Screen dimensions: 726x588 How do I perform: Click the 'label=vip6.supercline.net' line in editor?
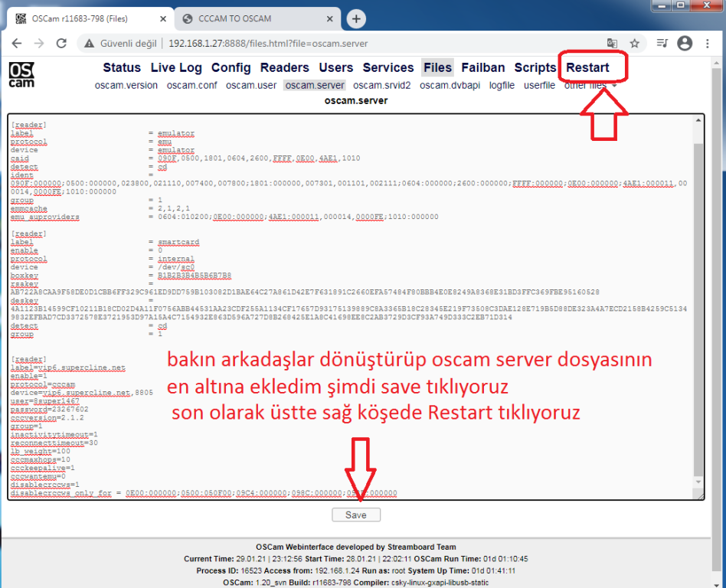(68, 367)
